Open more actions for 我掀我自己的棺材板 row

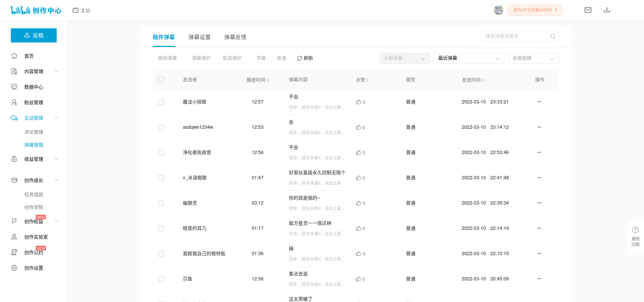point(539,253)
